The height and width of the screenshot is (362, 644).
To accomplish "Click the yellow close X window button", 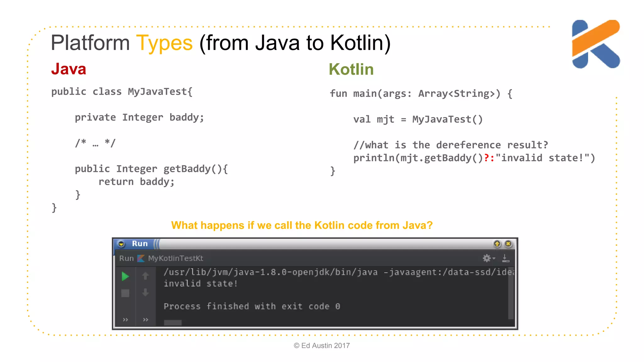I will 508,244.
